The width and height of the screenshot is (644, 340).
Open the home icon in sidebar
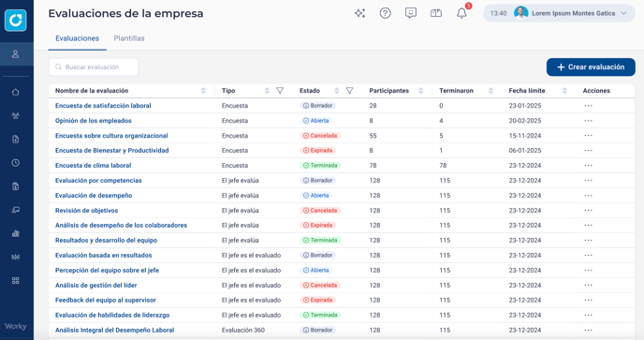click(16, 92)
